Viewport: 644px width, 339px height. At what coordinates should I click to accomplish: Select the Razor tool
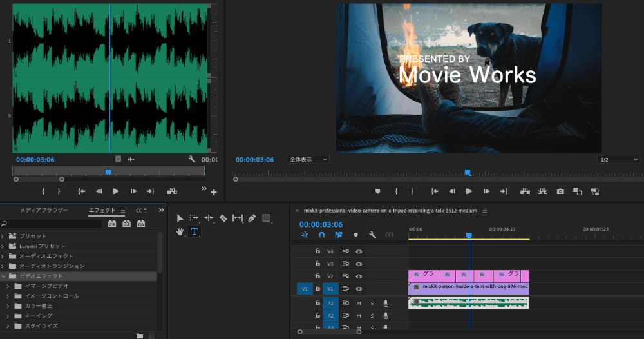point(223,218)
